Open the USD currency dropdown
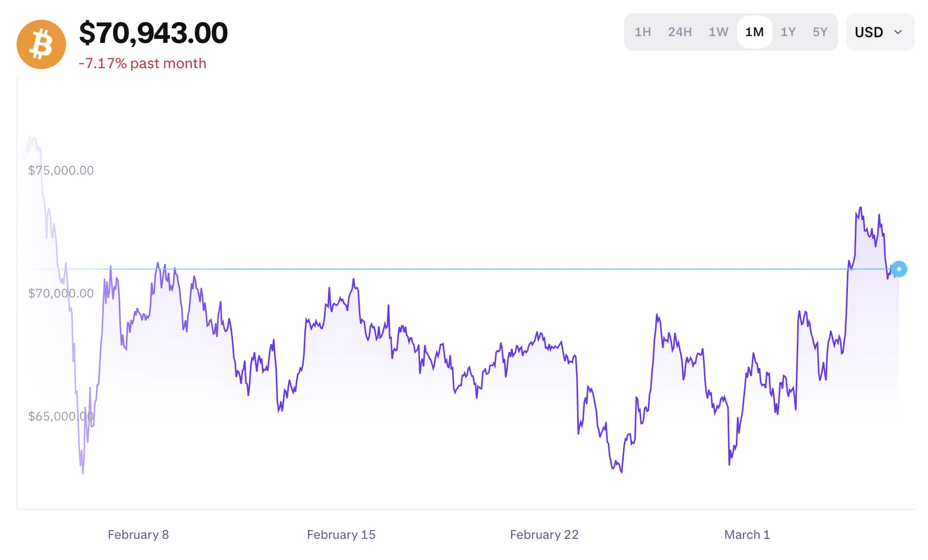Viewport: 928px width, 560px height. pyautogui.click(x=879, y=32)
